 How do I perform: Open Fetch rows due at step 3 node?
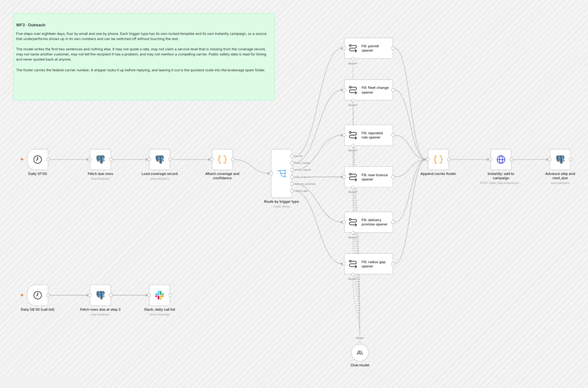point(100,295)
